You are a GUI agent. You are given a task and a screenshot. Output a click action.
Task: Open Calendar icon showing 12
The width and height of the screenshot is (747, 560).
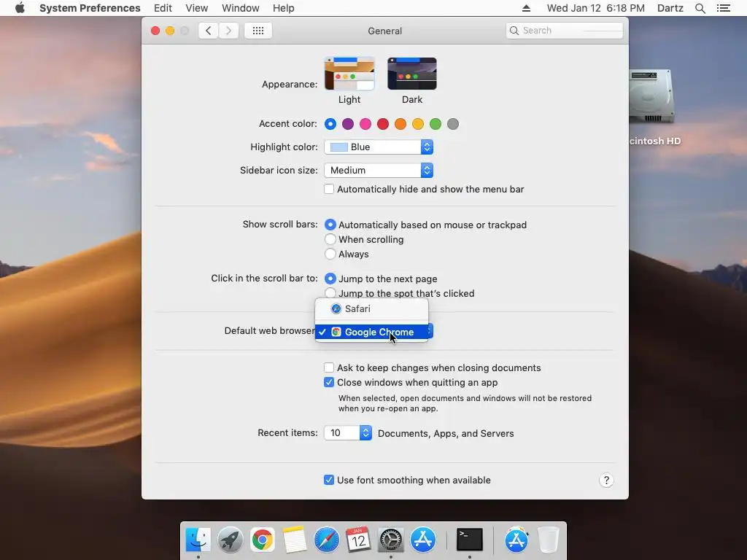(358, 540)
